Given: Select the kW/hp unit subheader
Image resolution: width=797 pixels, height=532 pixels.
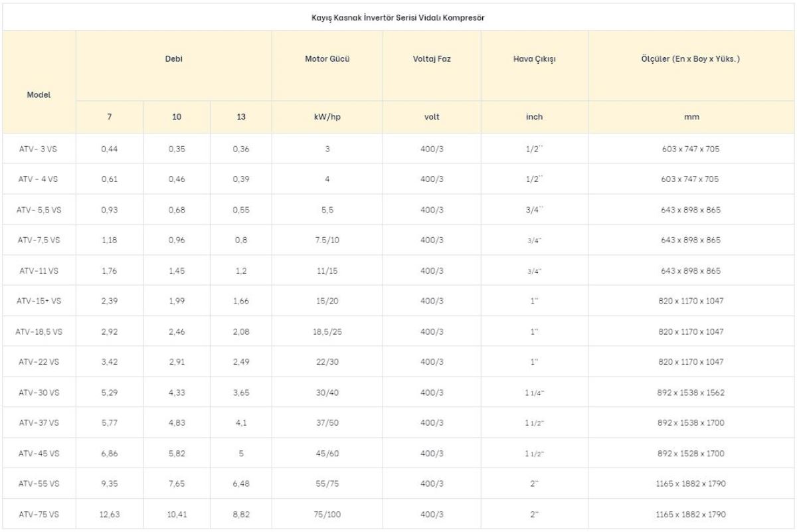Looking at the screenshot, I should [327, 116].
